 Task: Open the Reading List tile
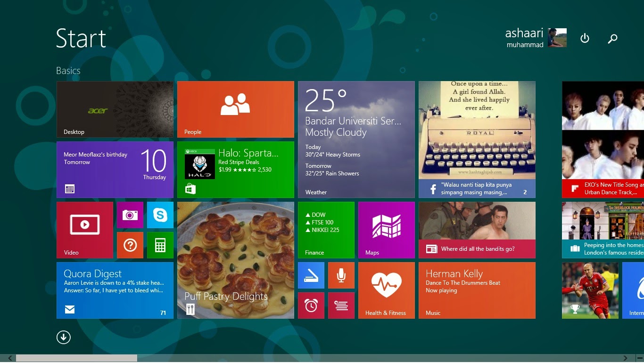[x=341, y=305]
